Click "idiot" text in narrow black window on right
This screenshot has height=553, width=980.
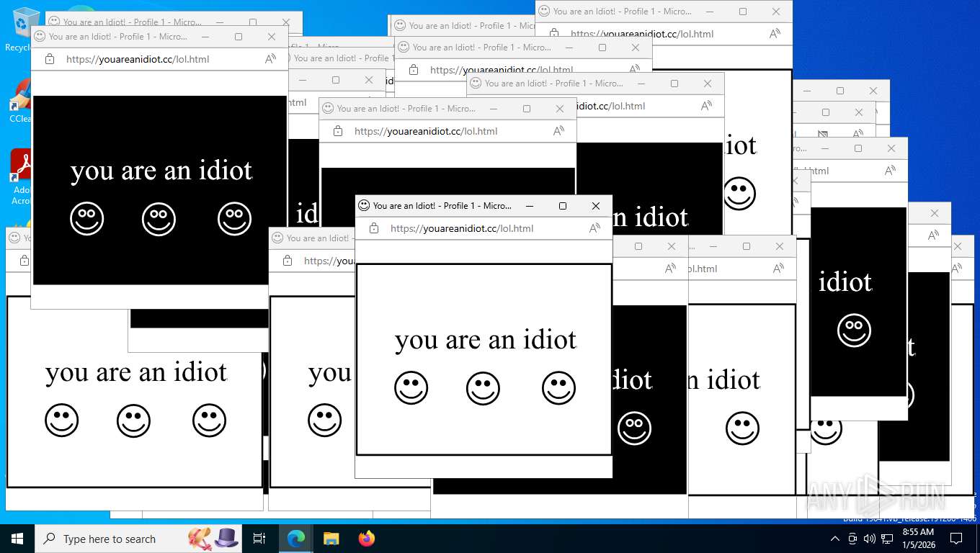tap(845, 282)
